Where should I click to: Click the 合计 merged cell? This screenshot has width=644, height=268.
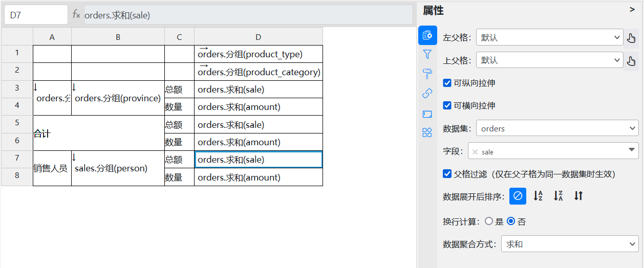pos(99,133)
